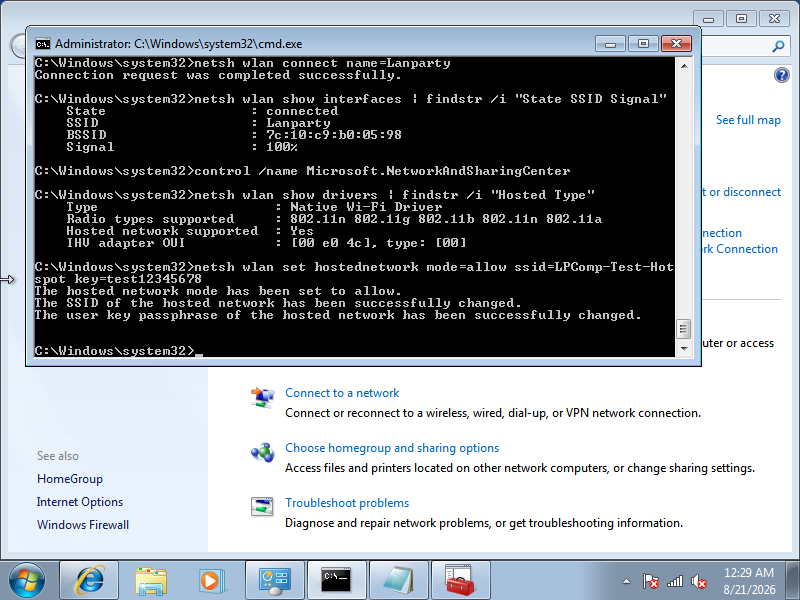
Task: Maximize the cmd.exe window
Action: [643, 44]
